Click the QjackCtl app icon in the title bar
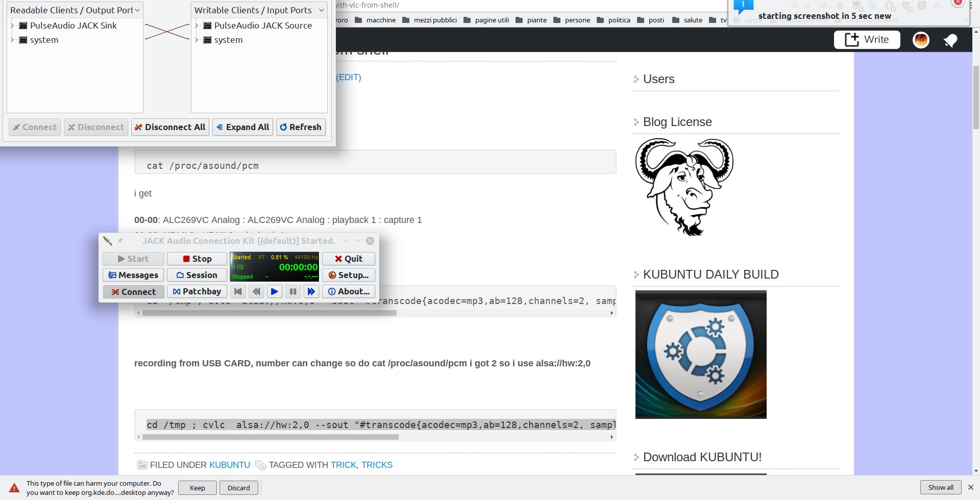 [x=107, y=241]
